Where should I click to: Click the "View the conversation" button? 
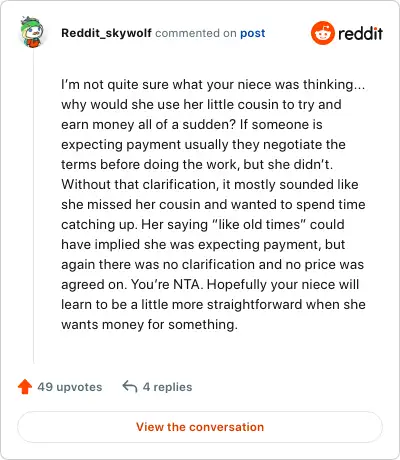[x=200, y=427]
